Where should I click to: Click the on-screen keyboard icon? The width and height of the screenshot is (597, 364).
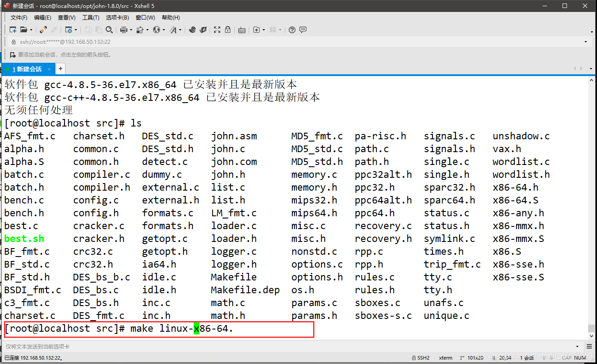click(x=242, y=30)
